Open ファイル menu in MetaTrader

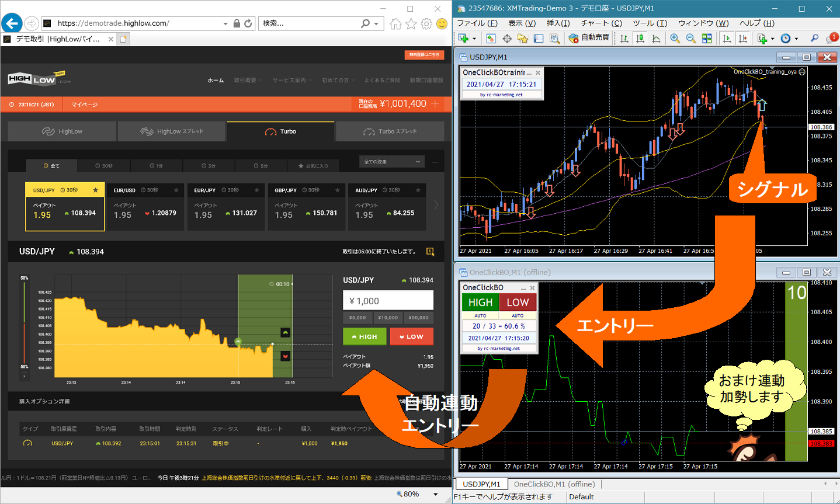point(477,23)
